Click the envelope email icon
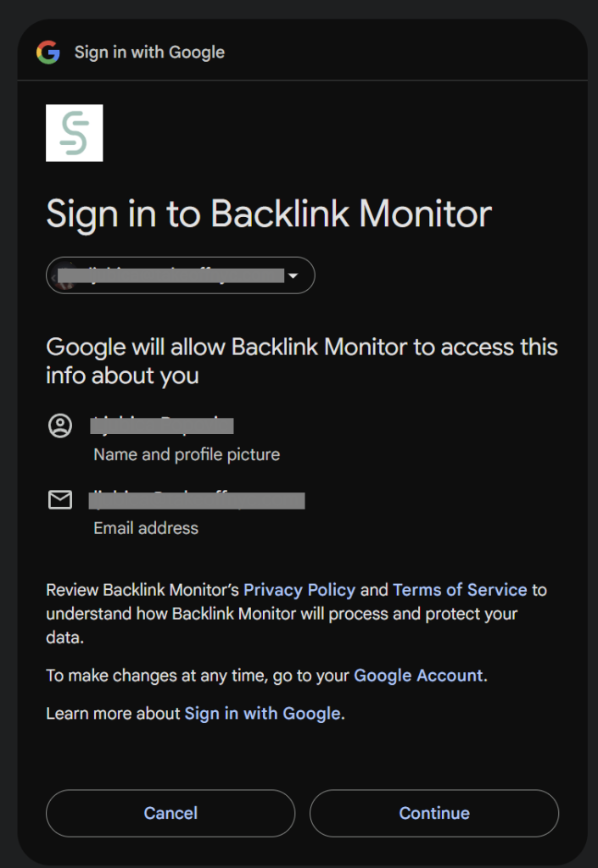The image size is (598, 868). 60,500
